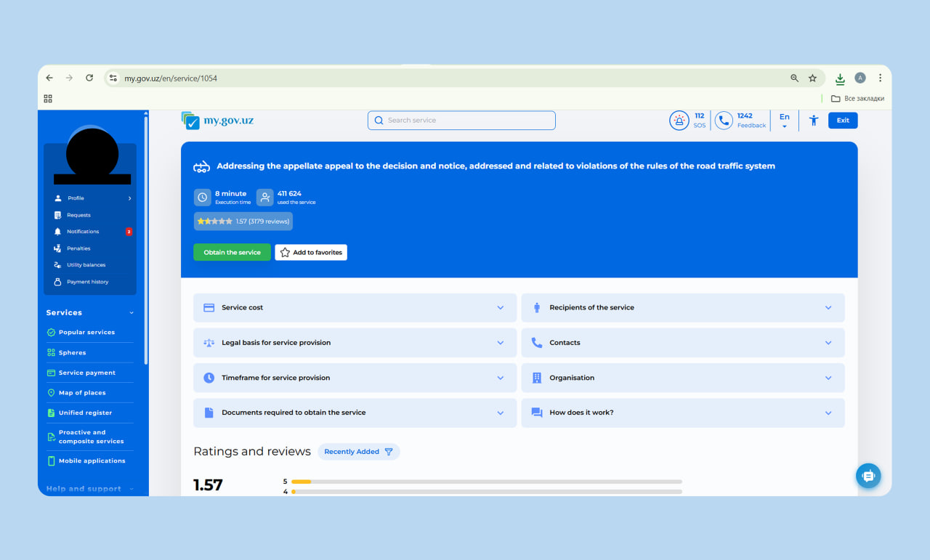Open the accessibility options icon
This screenshot has width=930, height=560.
pyautogui.click(x=814, y=121)
